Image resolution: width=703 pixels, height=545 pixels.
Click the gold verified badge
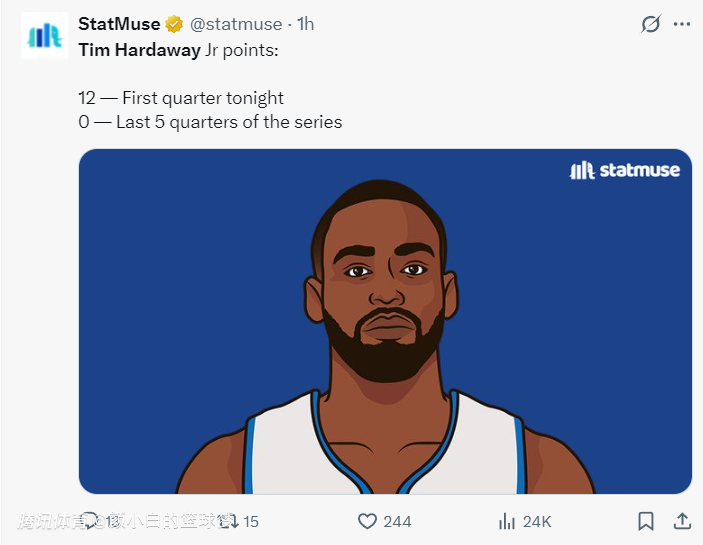pyautogui.click(x=174, y=24)
